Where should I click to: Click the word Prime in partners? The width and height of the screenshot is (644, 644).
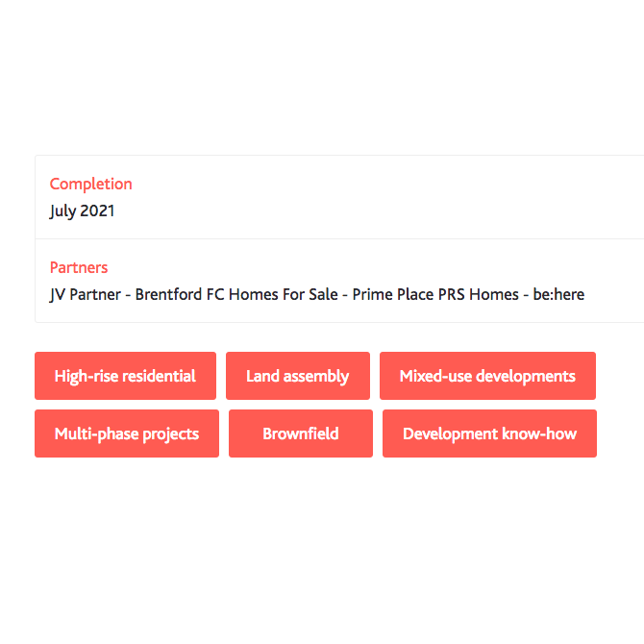point(372,294)
